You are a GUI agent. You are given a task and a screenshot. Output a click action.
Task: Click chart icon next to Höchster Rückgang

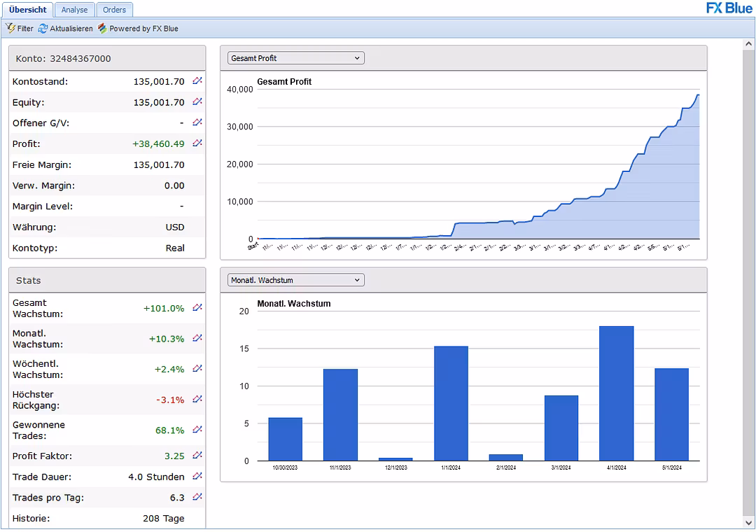click(x=197, y=400)
